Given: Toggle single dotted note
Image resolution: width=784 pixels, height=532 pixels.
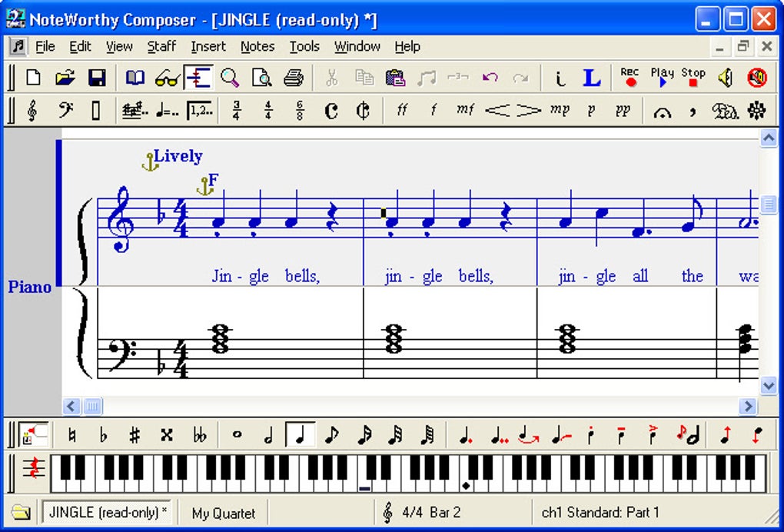Looking at the screenshot, I should [x=466, y=435].
